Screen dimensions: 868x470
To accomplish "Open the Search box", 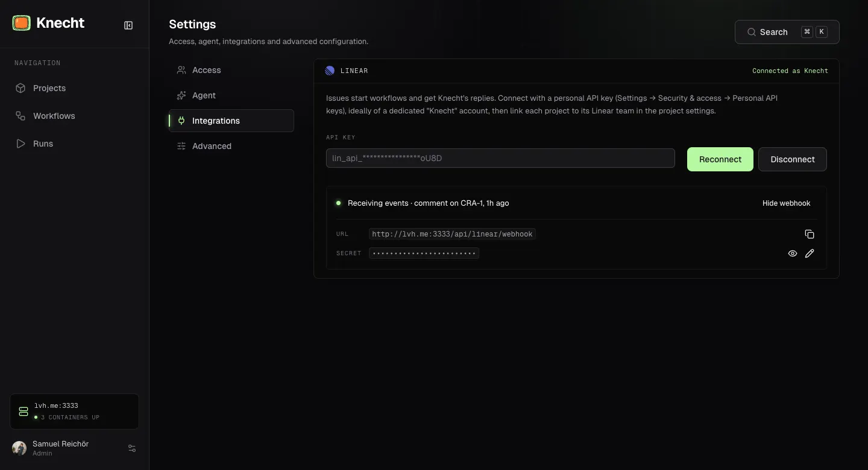I will pos(787,32).
